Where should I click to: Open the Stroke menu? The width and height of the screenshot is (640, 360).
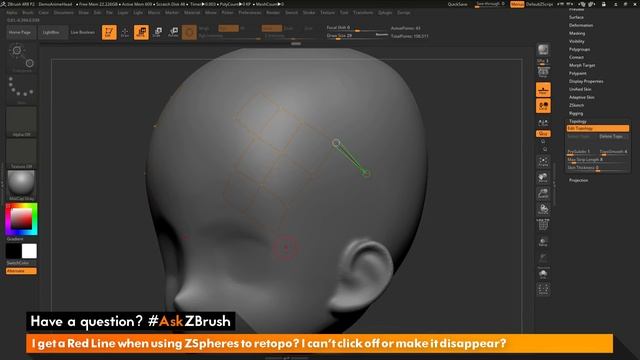point(309,13)
